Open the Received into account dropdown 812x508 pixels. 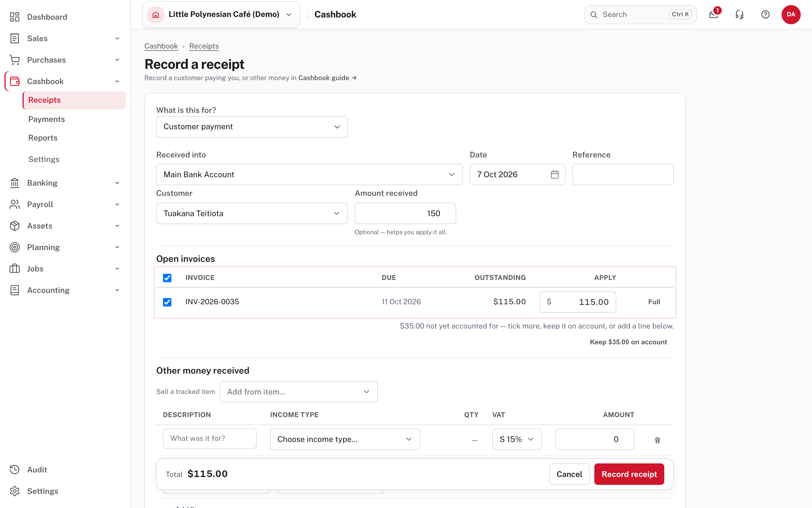click(x=309, y=174)
